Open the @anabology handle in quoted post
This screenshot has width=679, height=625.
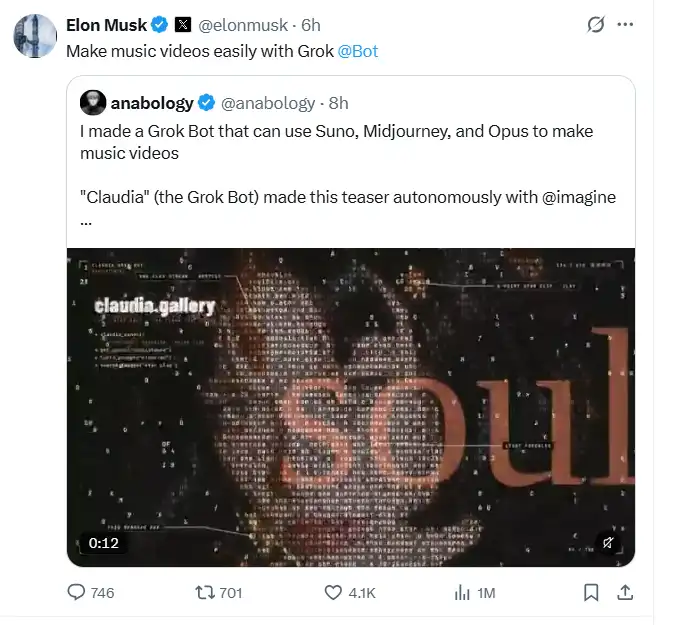pyautogui.click(x=268, y=103)
